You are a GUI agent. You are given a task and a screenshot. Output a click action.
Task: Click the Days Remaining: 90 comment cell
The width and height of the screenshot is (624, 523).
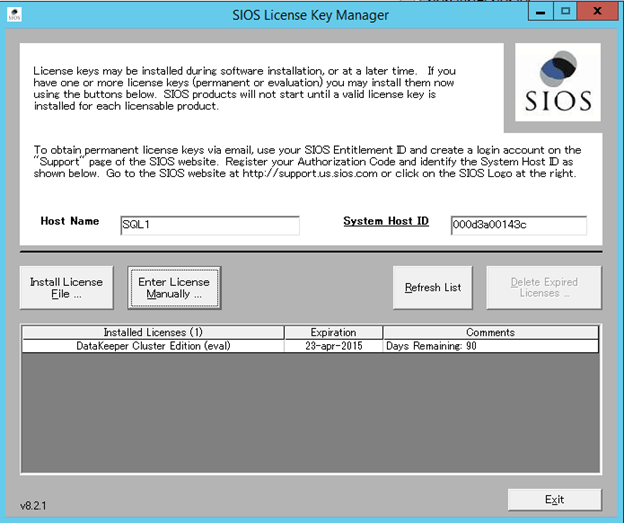click(490, 346)
